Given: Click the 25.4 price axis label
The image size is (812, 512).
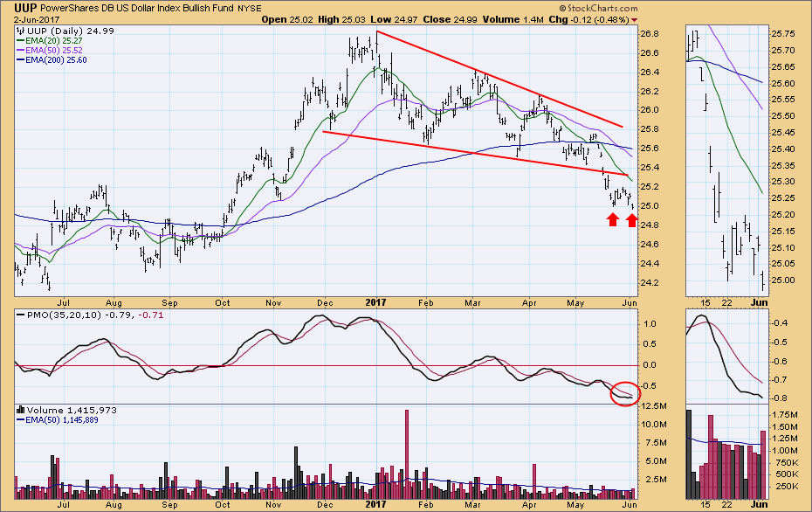Looking at the screenshot, I should pos(650,168).
